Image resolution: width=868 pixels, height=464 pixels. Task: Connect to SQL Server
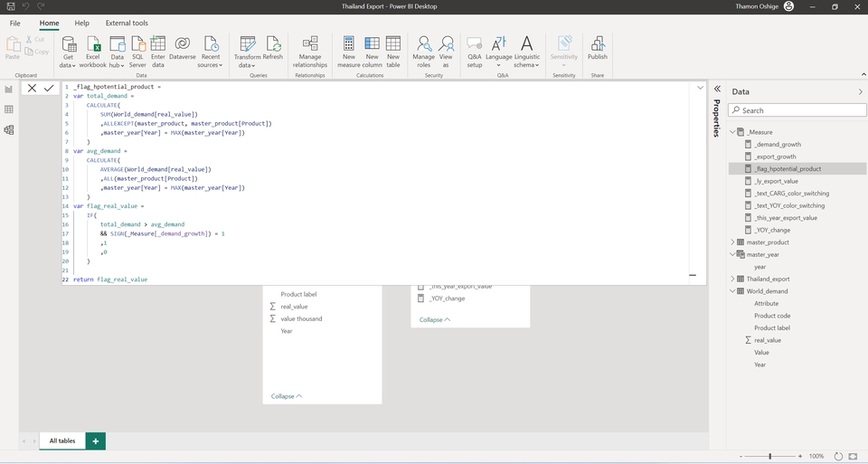click(x=137, y=52)
